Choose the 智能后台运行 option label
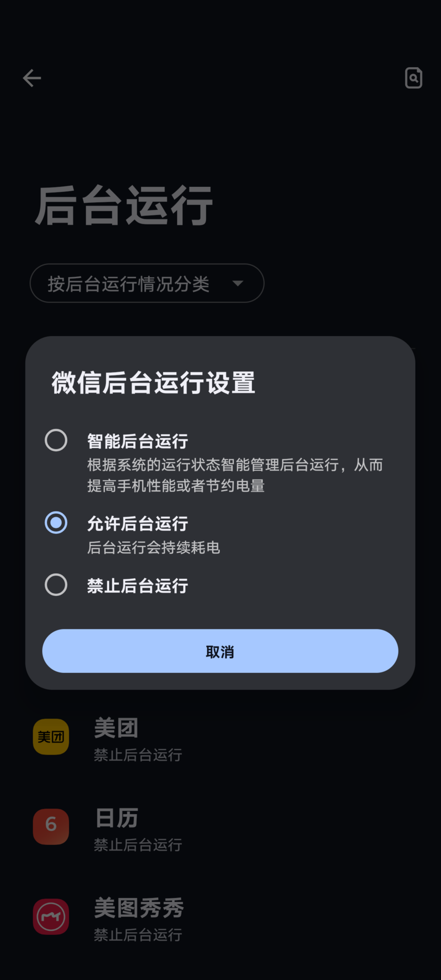The width and height of the screenshot is (441, 980). (138, 441)
